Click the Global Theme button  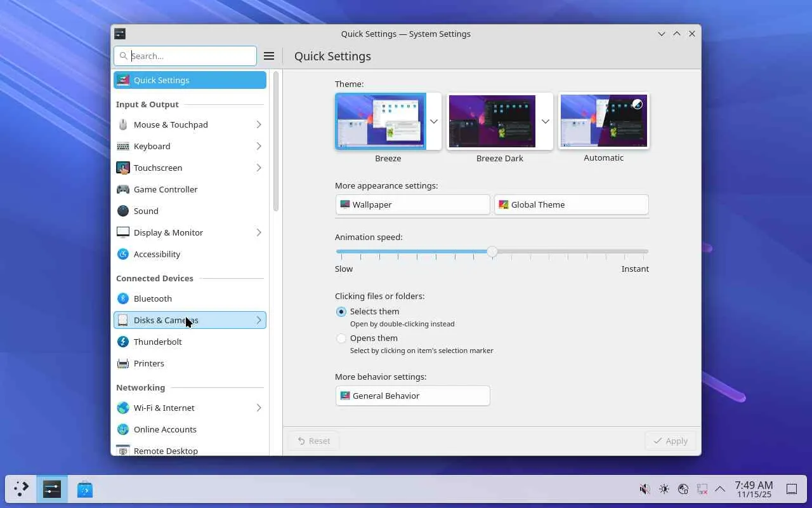571,204
